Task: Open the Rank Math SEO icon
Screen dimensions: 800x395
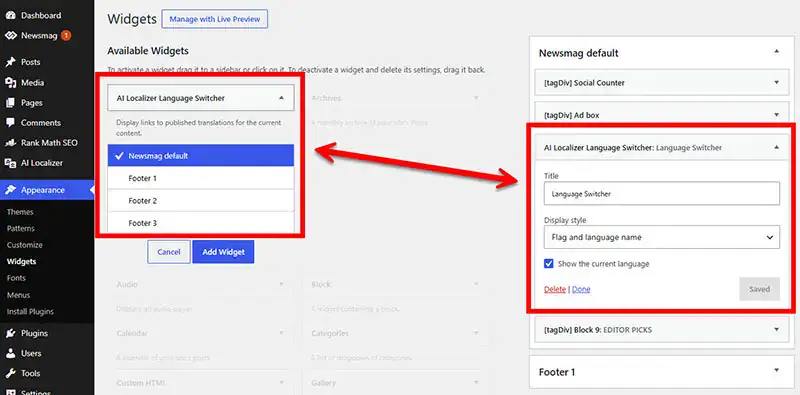Action: tap(11, 143)
